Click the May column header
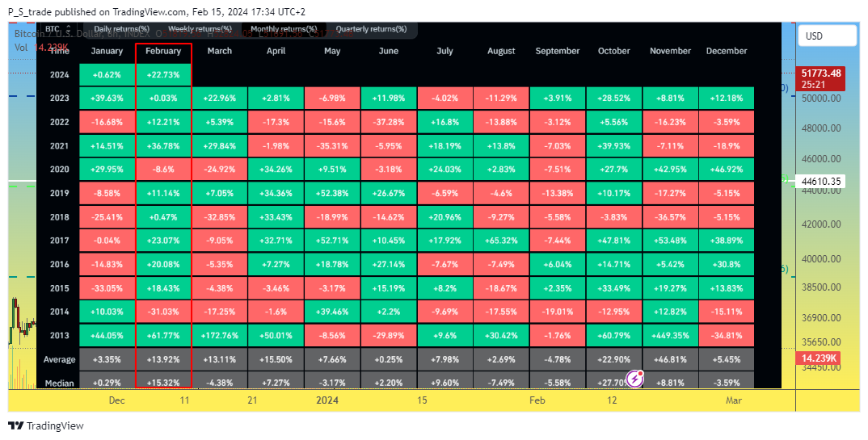The width and height of the screenshot is (868, 440). click(x=332, y=51)
